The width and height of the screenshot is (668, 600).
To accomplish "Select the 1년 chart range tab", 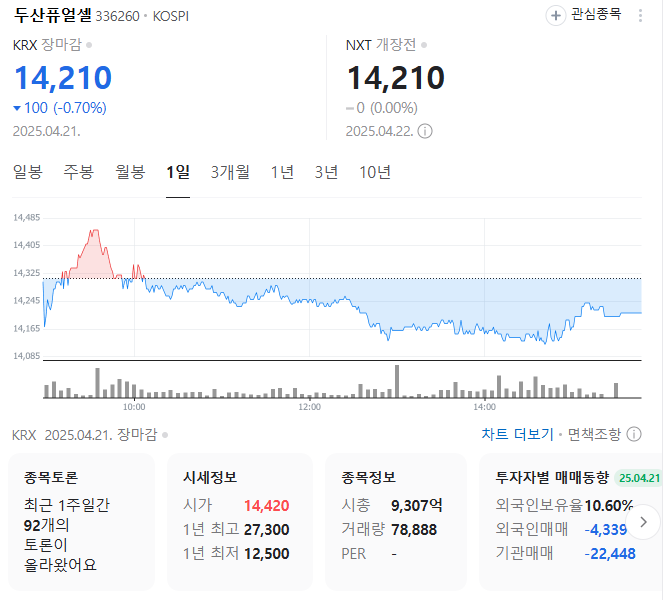I will (282, 172).
